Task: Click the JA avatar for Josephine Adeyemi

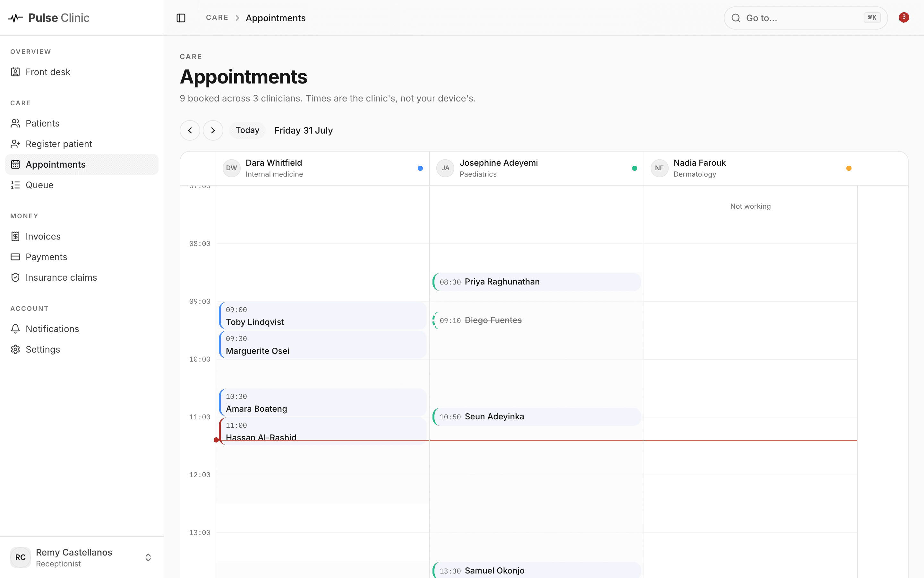Action: point(445,168)
